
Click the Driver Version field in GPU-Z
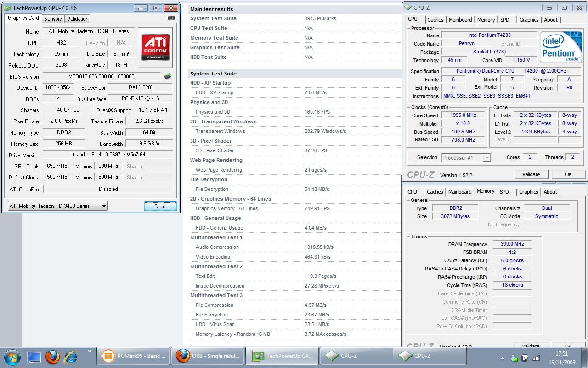108,155
